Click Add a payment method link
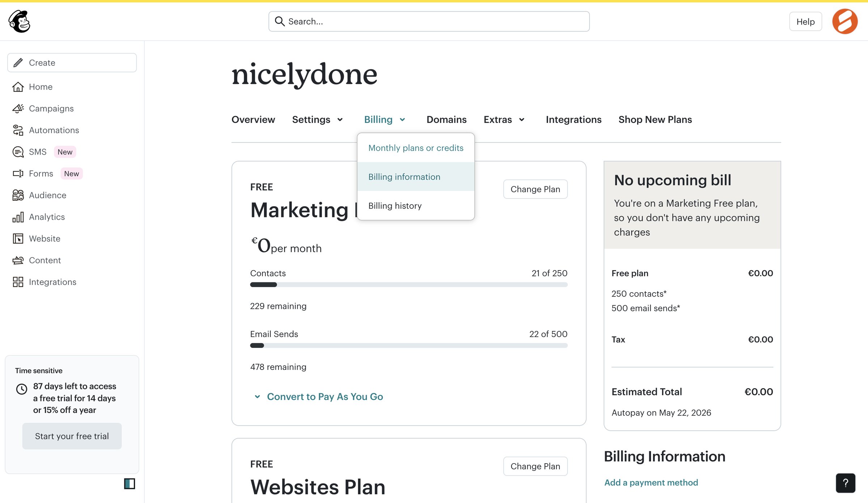 click(x=651, y=482)
